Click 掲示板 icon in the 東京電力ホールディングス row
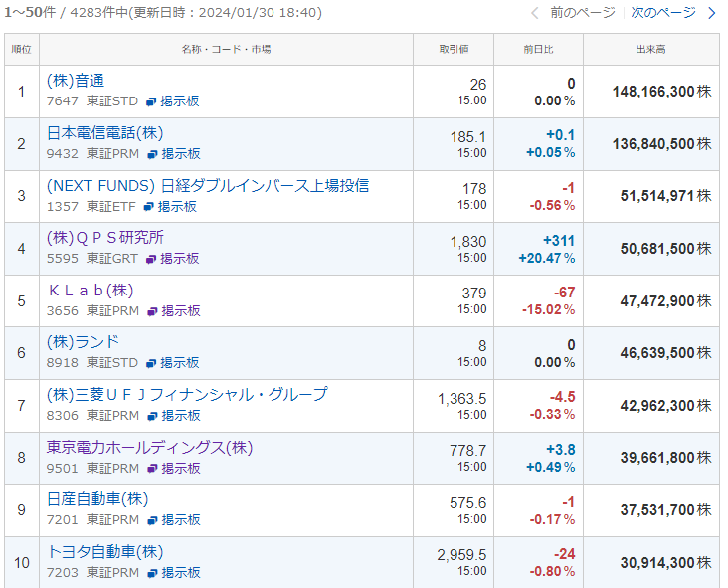Screen dimensions: 728x588 tap(152, 468)
